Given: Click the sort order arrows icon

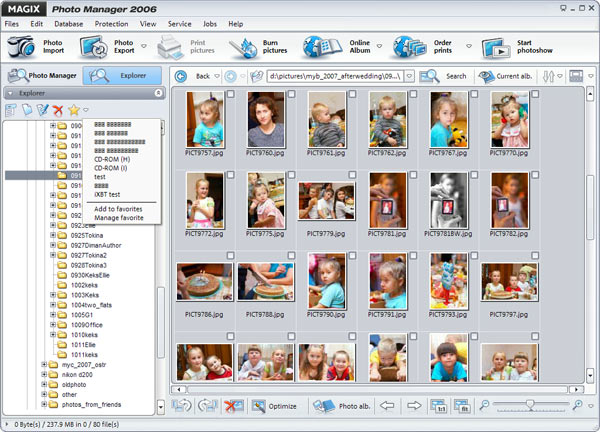Looking at the screenshot, I should tap(548, 76).
